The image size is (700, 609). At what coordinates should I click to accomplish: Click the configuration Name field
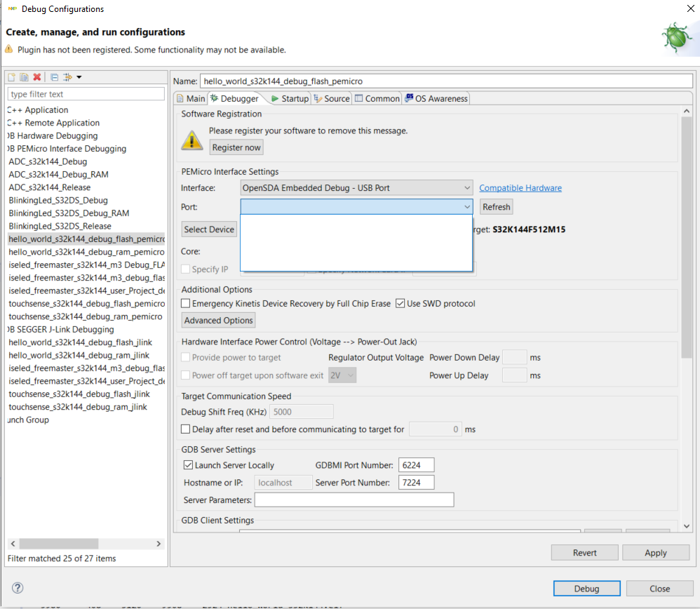point(446,81)
